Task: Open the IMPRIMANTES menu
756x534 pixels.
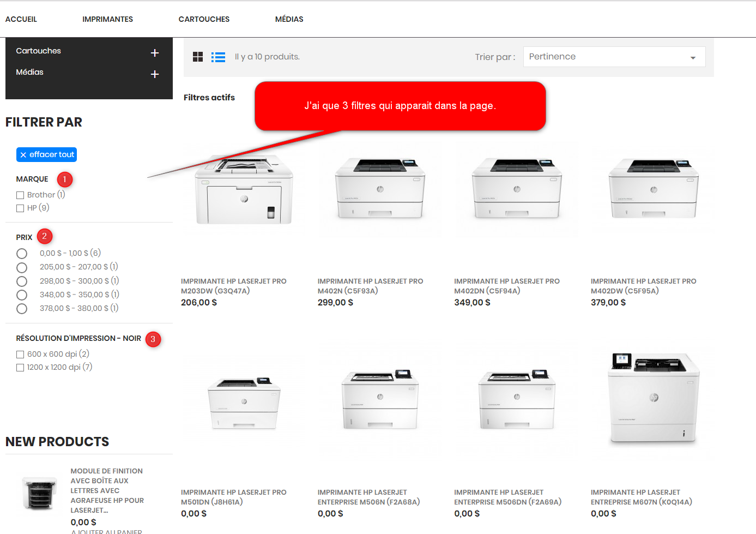Action: click(107, 19)
